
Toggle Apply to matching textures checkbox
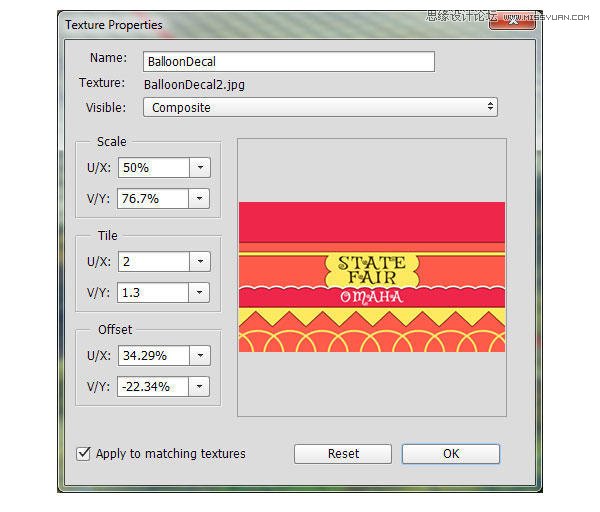(x=83, y=454)
